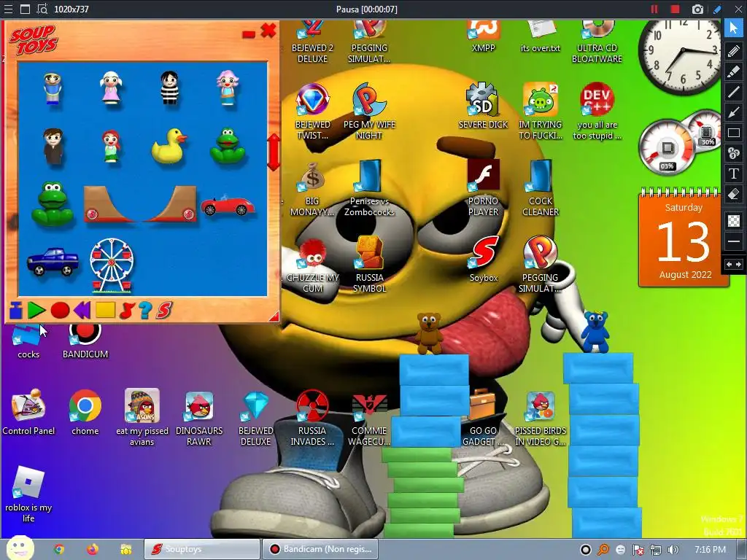747x560 pixels.
Task: Open the SEVERE DICK desktop shortcut
Action: click(x=483, y=105)
